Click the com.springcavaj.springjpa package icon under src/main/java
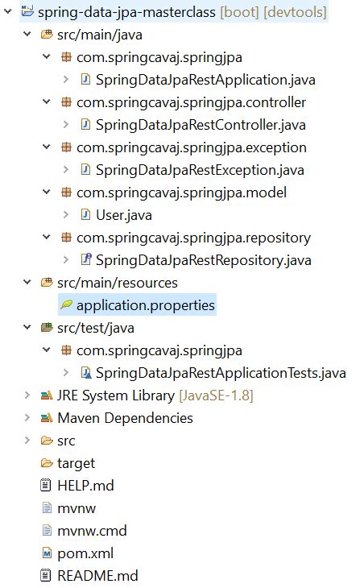Viewport: 364px width, 588px height. (x=66, y=57)
